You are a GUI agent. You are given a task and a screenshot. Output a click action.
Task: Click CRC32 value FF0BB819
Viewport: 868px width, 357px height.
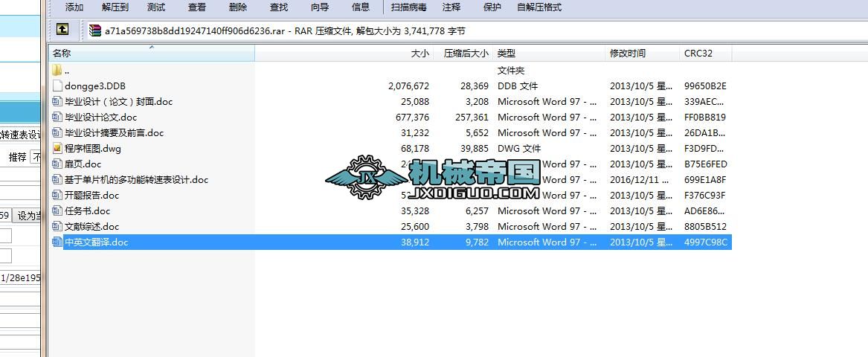click(704, 117)
